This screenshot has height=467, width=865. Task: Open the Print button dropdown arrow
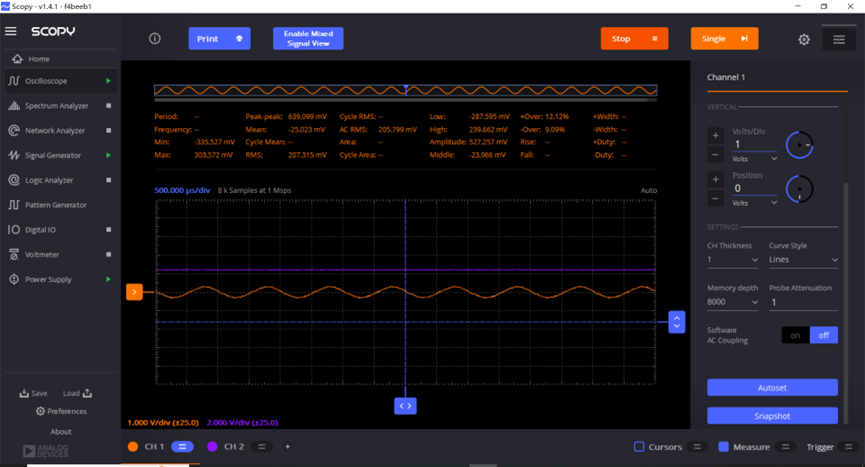pos(239,39)
